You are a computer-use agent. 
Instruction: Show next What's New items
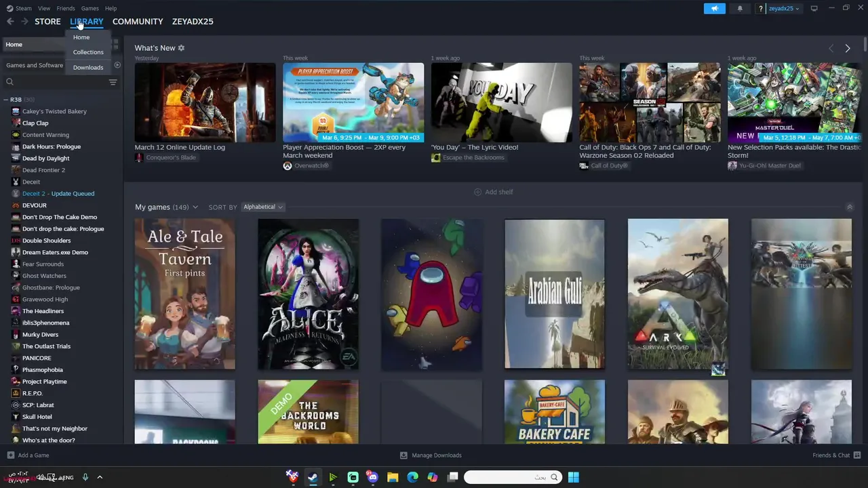(x=848, y=48)
